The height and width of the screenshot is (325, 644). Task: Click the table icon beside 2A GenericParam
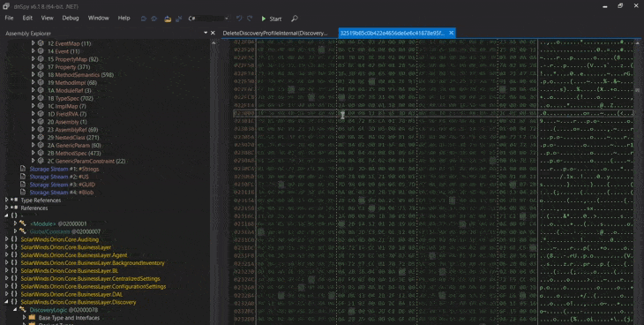(x=41, y=145)
